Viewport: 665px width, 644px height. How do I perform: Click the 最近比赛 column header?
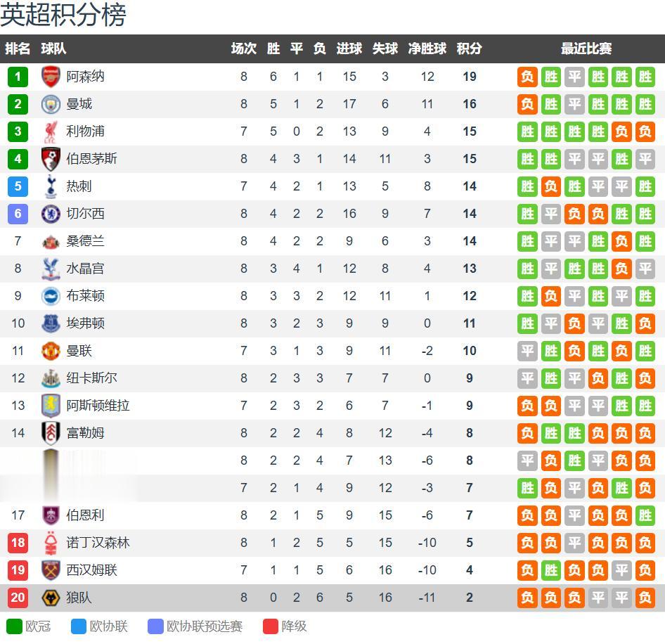[x=586, y=49]
